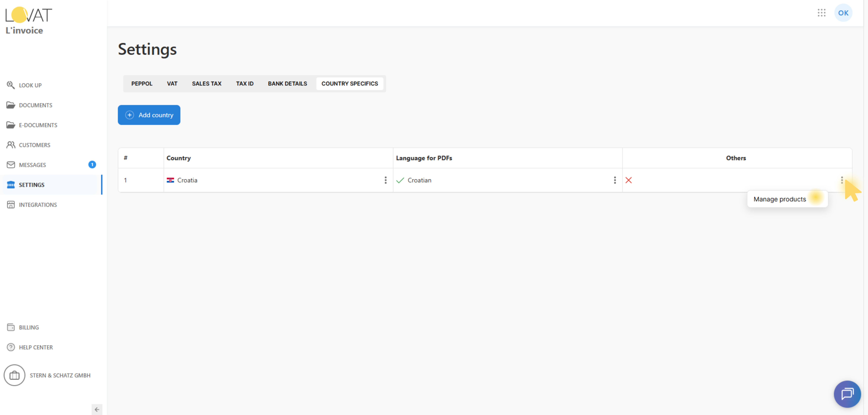The width and height of the screenshot is (868, 415).
Task: Click the Others column three-dot menu
Action: pos(842,180)
